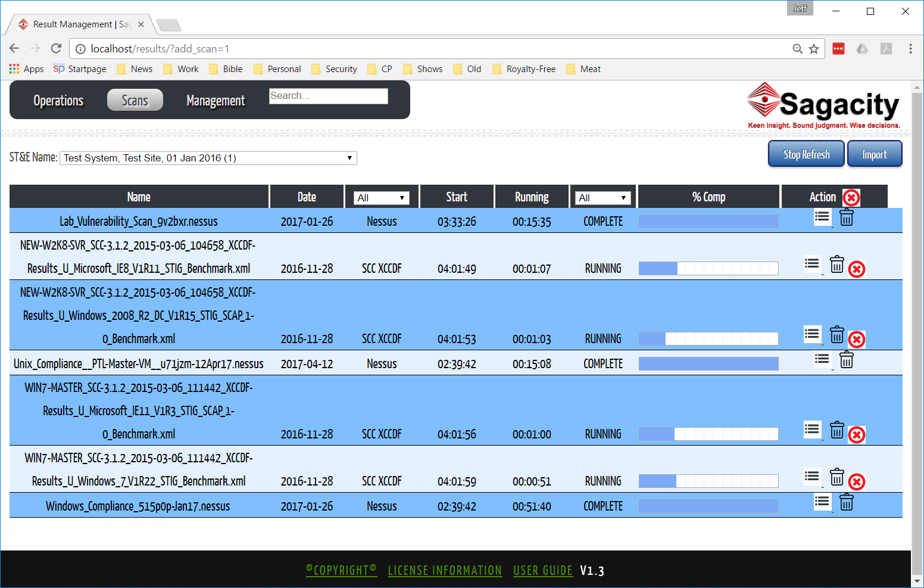Open the Management menu
Image resolution: width=924 pixels, height=588 pixels.
coord(216,100)
